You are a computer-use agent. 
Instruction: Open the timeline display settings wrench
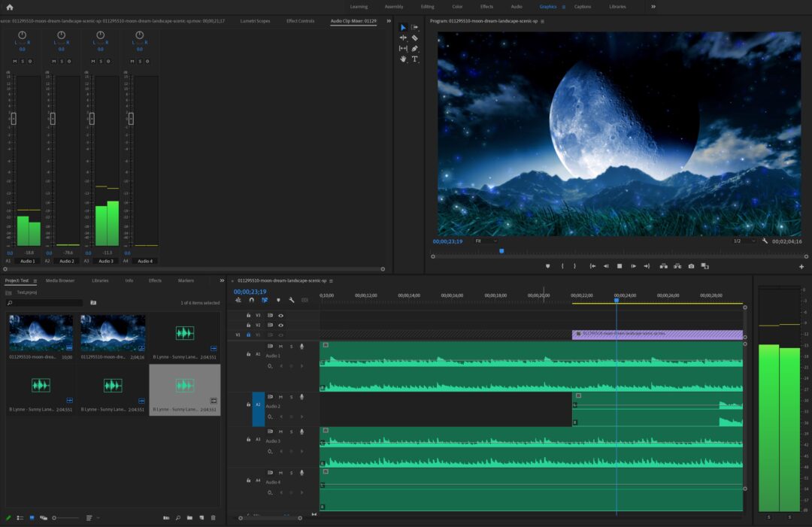coord(292,300)
